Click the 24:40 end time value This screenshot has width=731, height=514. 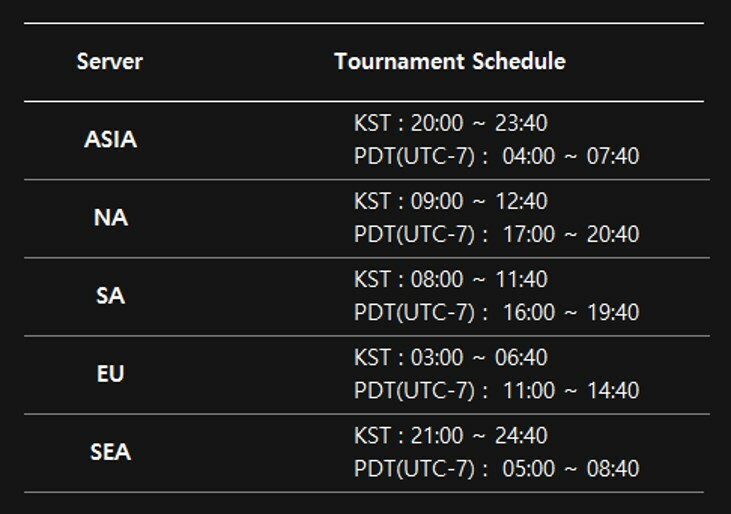(x=521, y=436)
